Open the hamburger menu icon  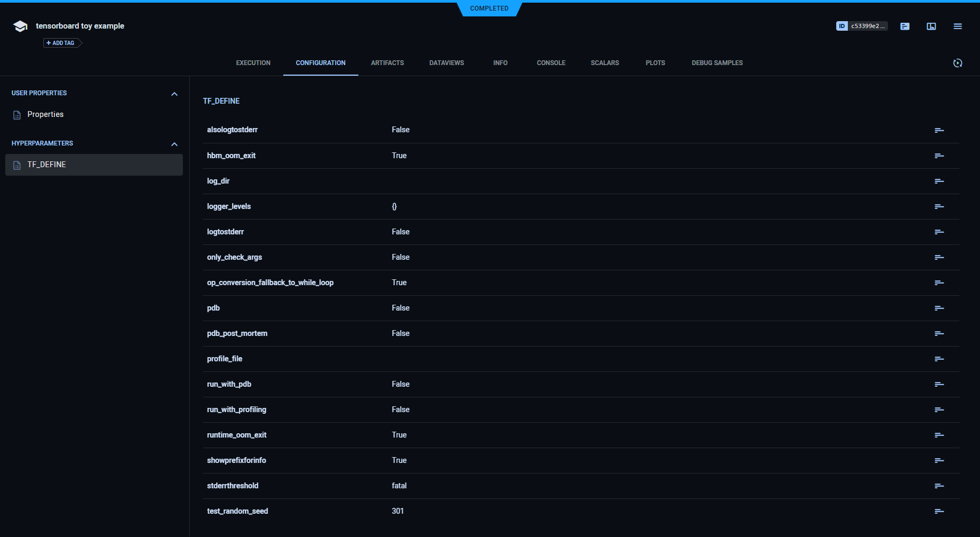pyautogui.click(x=957, y=26)
